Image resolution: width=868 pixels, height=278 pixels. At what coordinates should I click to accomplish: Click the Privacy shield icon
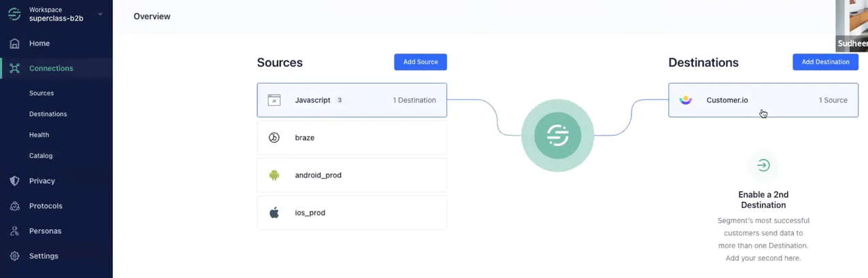[14, 181]
